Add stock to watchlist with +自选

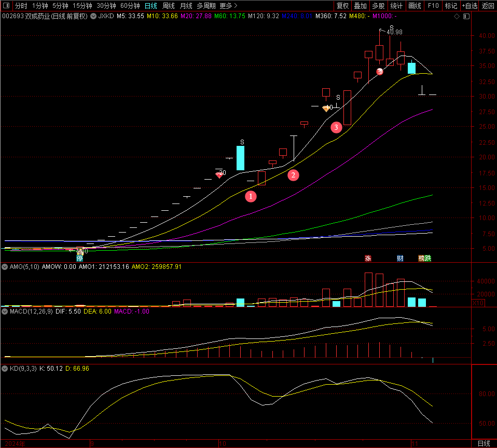pyautogui.click(x=469, y=6)
